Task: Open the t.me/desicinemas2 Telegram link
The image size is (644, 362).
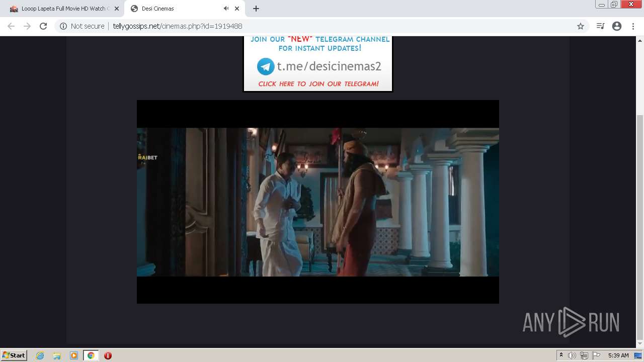Action: pyautogui.click(x=329, y=66)
